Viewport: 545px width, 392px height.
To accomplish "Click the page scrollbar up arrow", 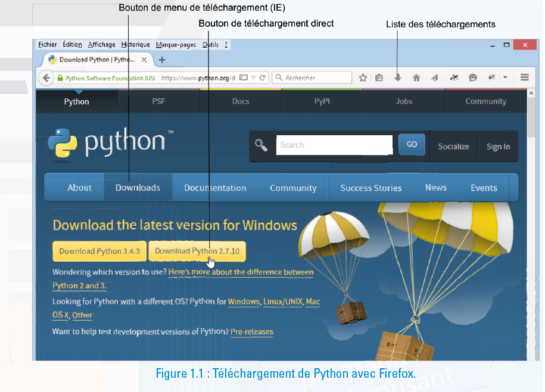I will coord(531,93).
